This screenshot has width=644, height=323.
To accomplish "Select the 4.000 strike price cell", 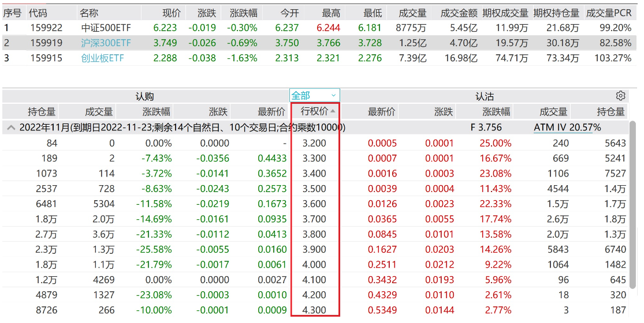I will click(314, 264).
